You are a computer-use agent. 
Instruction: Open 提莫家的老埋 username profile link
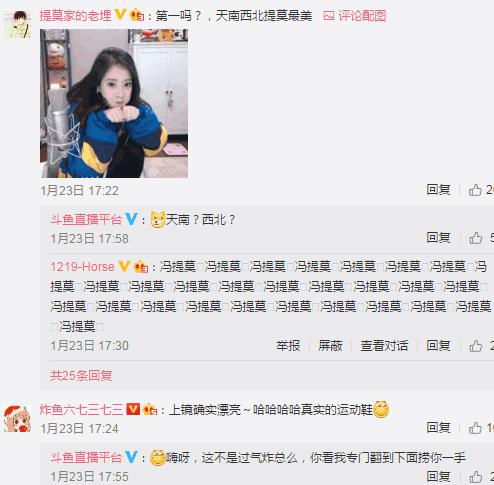pyautogui.click(x=76, y=16)
